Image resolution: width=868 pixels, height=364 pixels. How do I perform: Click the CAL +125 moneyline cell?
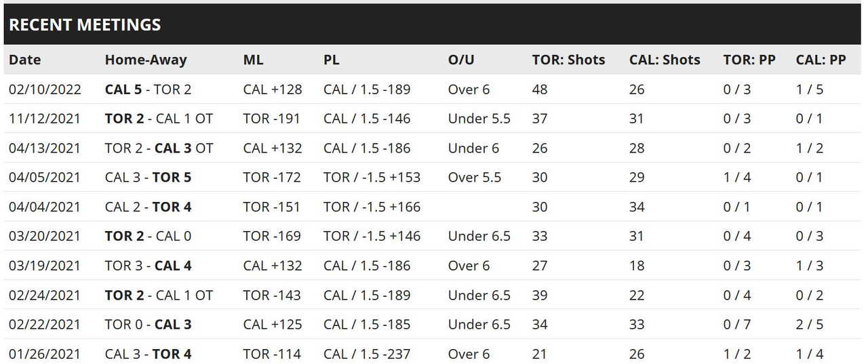[x=273, y=325]
